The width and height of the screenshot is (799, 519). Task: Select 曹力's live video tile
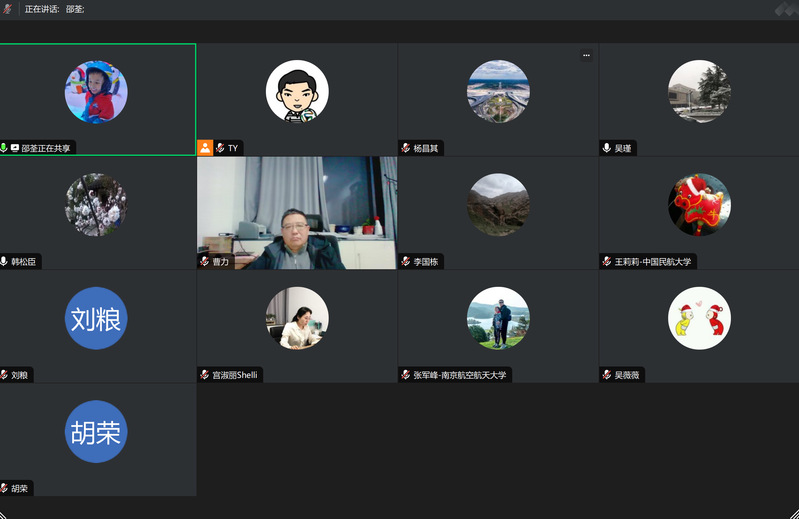point(297,212)
